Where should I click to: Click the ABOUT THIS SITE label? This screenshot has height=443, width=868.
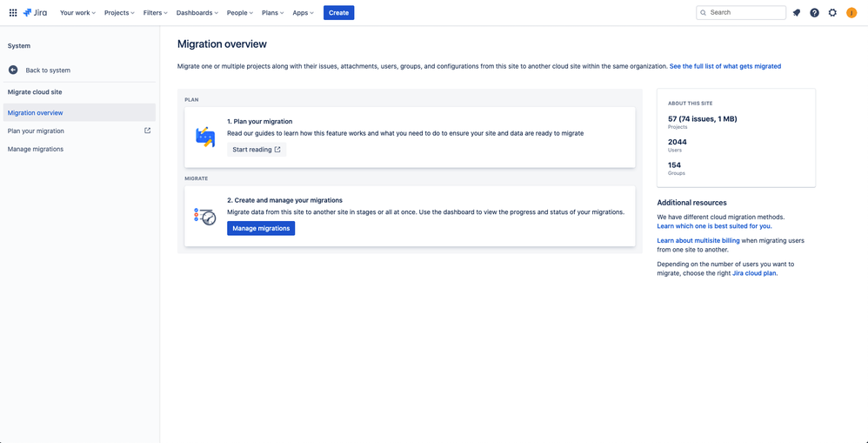[691, 103]
